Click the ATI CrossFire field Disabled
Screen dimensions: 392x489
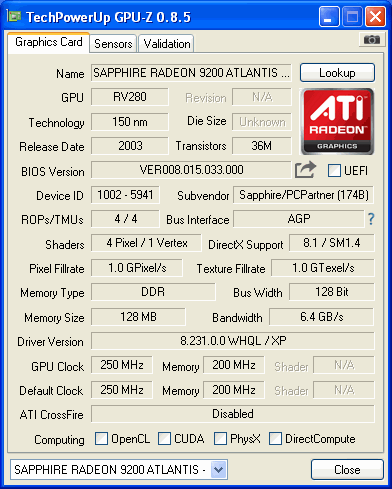(x=233, y=414)
